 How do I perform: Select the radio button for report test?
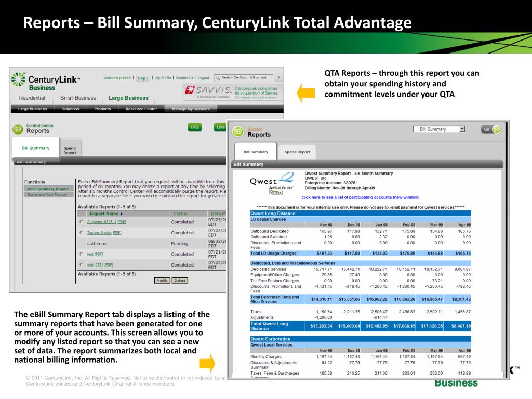[x=82, y=254]
